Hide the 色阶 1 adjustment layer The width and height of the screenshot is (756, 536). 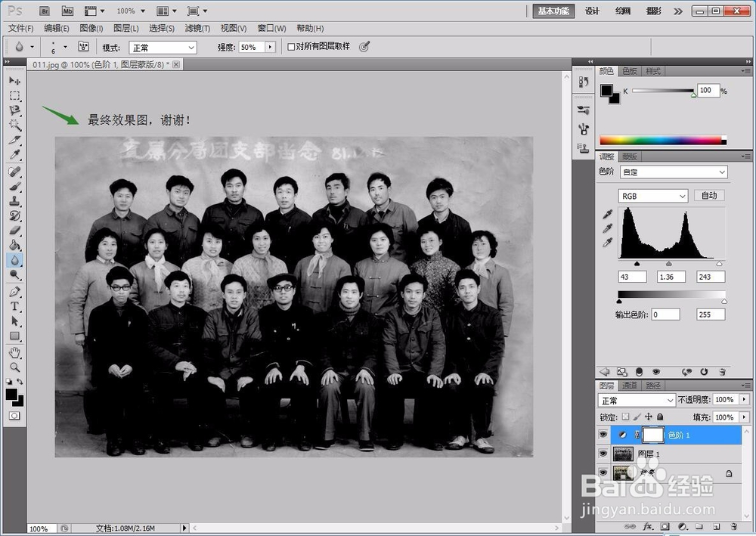click(x=603, y=435)
